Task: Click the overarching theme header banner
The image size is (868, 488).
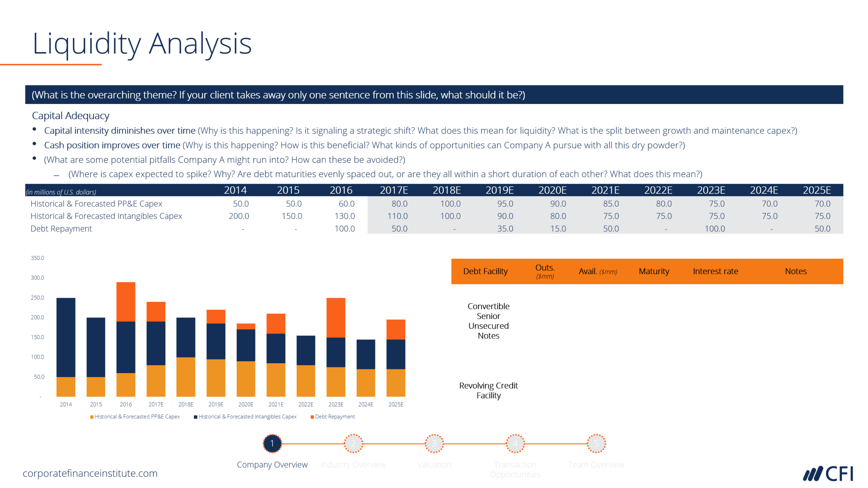Action: (434, 87)
